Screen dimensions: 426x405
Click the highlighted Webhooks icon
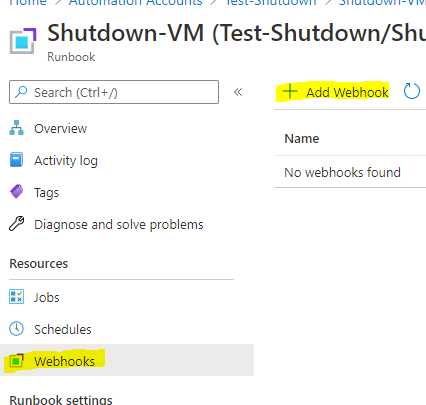click(16, 361)
